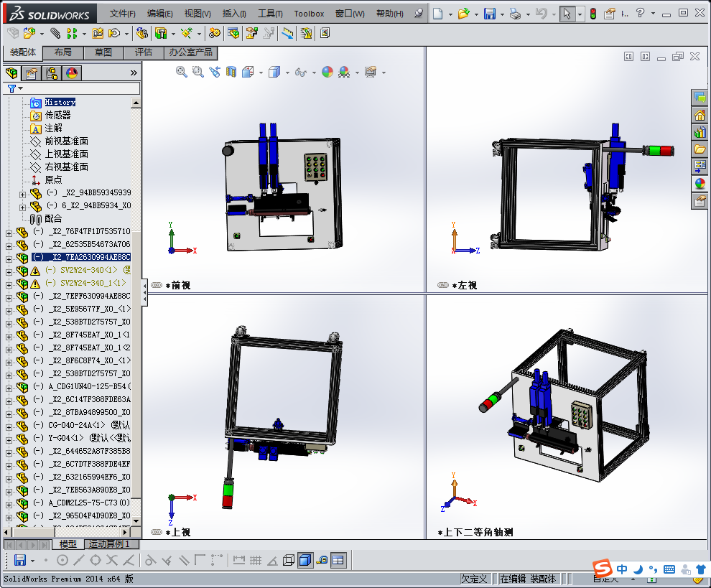Open the 文件(F) menu

[x=122, y=14]
